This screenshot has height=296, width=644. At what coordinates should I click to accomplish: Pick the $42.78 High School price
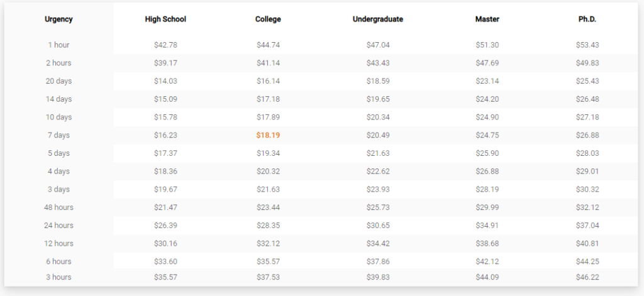coord(165,45)
